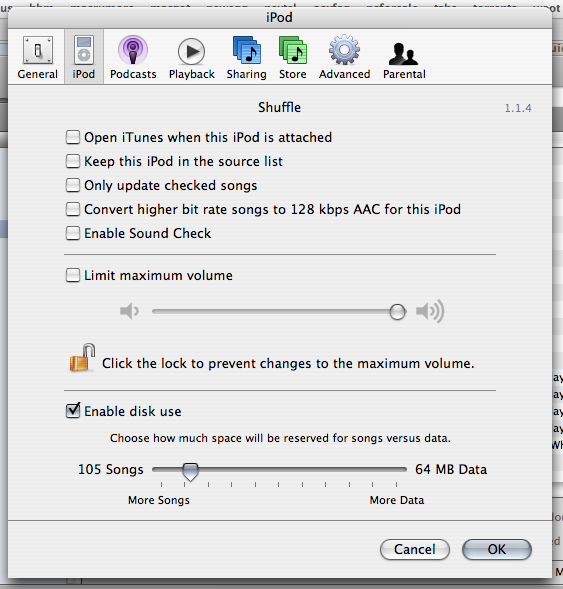Screen dimensions: 563x589
Task: Uncheck Enable disk use
Action: (x=73, y=411)
